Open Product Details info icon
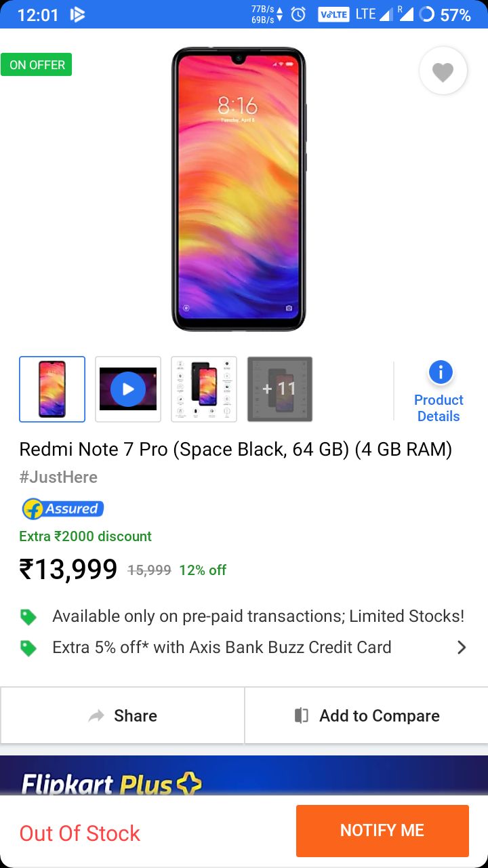This screenshot has height=868, width=488. (440, 372)
